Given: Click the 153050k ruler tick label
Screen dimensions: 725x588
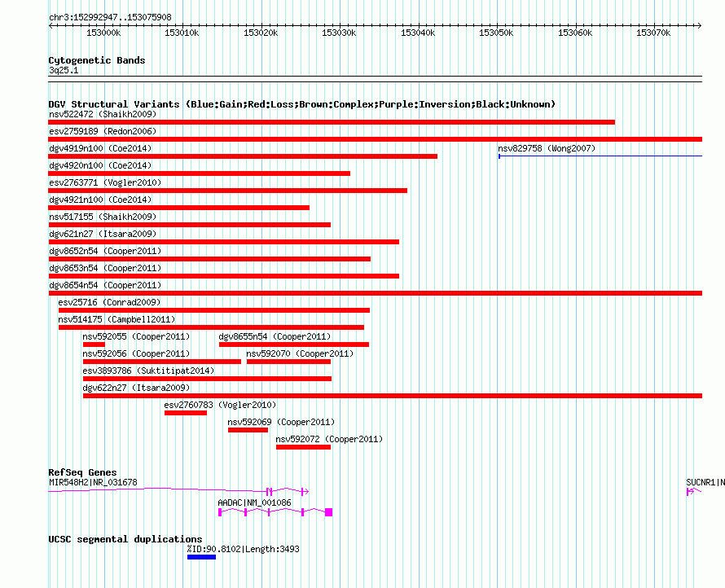Looking at the screenshot, I should tap(496, 33).
